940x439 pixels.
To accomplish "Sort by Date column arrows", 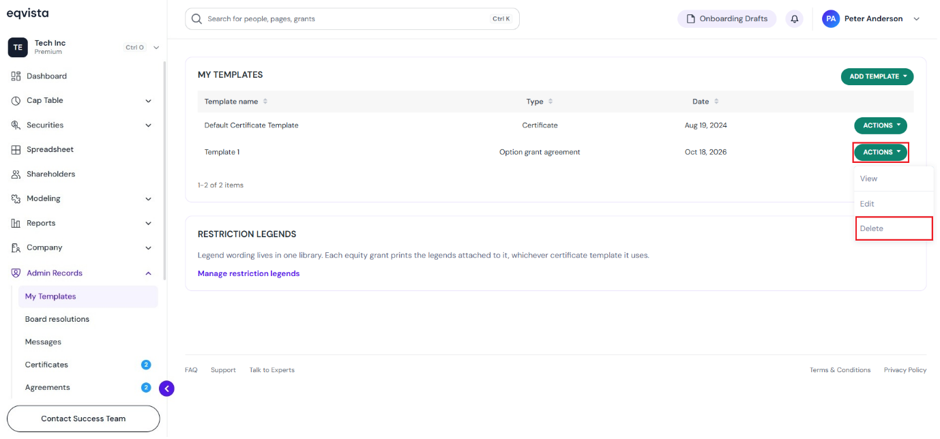I will point(716,101).
